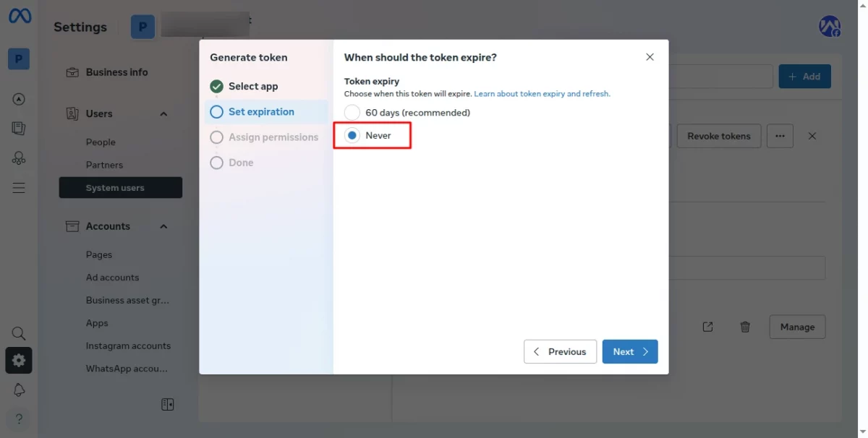
Task: Go to System users in the sidebar
Action: (x=120, y=187)
